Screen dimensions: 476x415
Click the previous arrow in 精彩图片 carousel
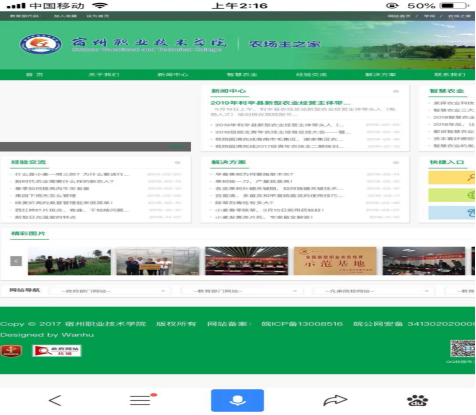tap(16, 261)
